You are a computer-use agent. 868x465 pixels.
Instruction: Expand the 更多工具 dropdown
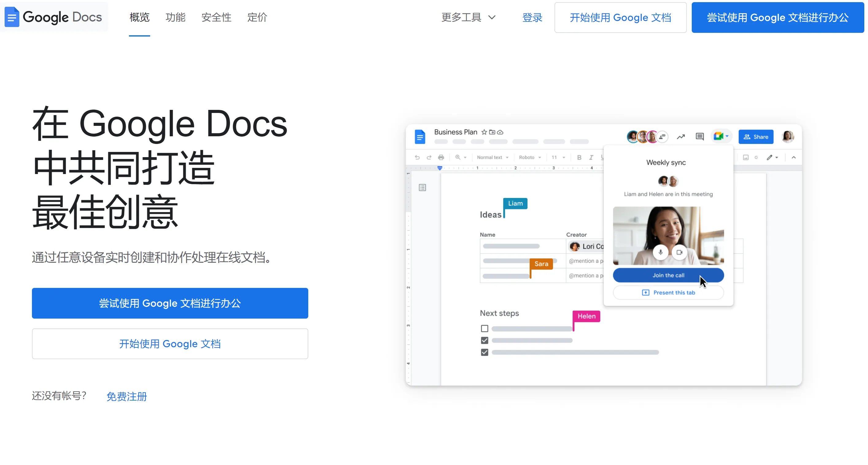click(x=468, y=17)
